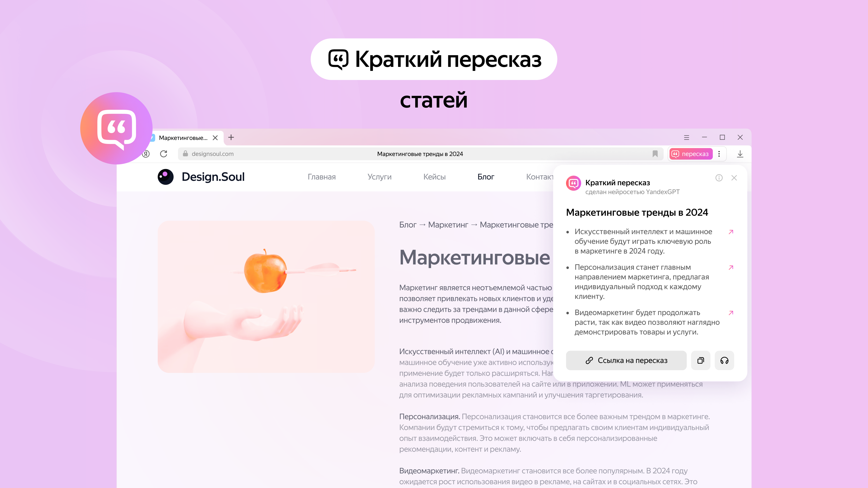Open the AI trend bullet point link arrow
The height and width of the screenshot is (488, 868).
click(x=730, y=232)
